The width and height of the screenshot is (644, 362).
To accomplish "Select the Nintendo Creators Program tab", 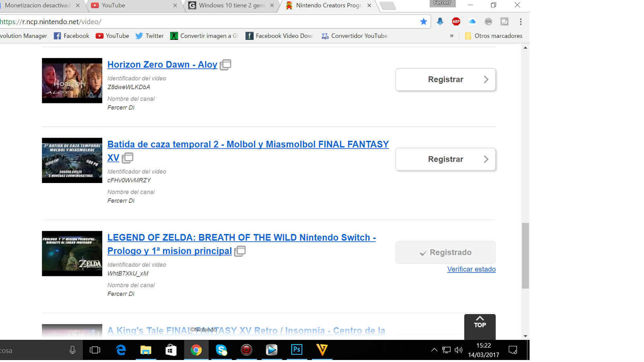I will [x=329, y=5].
